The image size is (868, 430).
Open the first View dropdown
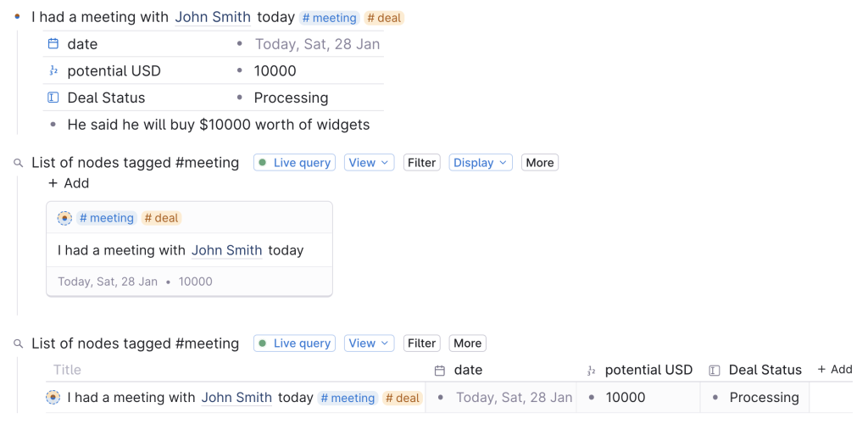pyautogui.click(x=369, y=163)
